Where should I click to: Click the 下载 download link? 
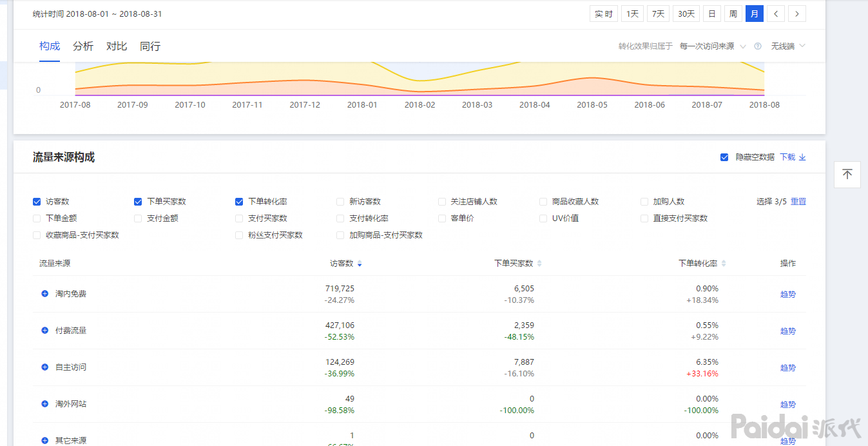click(x=793, y=157)
